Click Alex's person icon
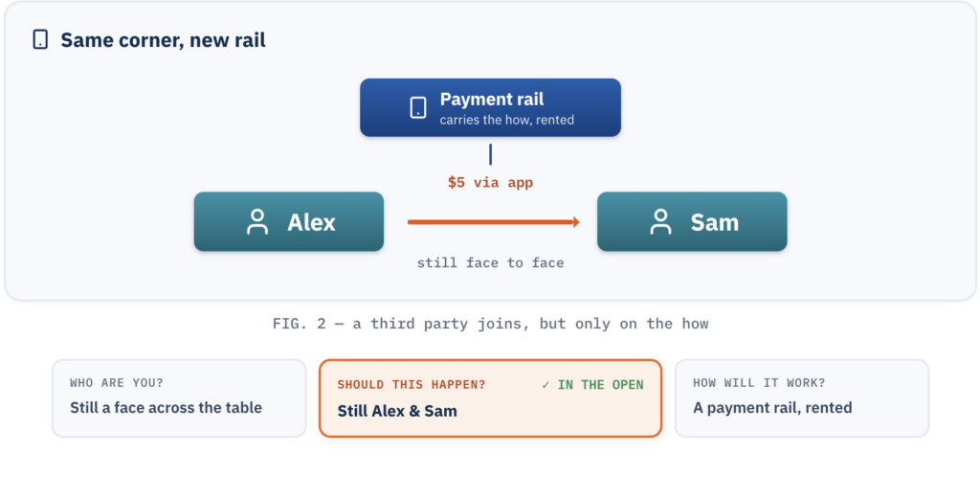 click(x=257, y=222)
